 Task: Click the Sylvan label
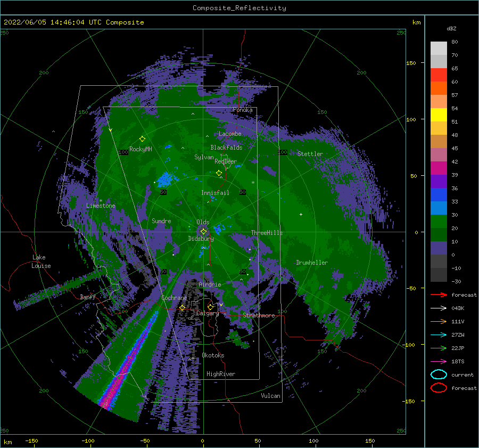(x=204, y=157)
